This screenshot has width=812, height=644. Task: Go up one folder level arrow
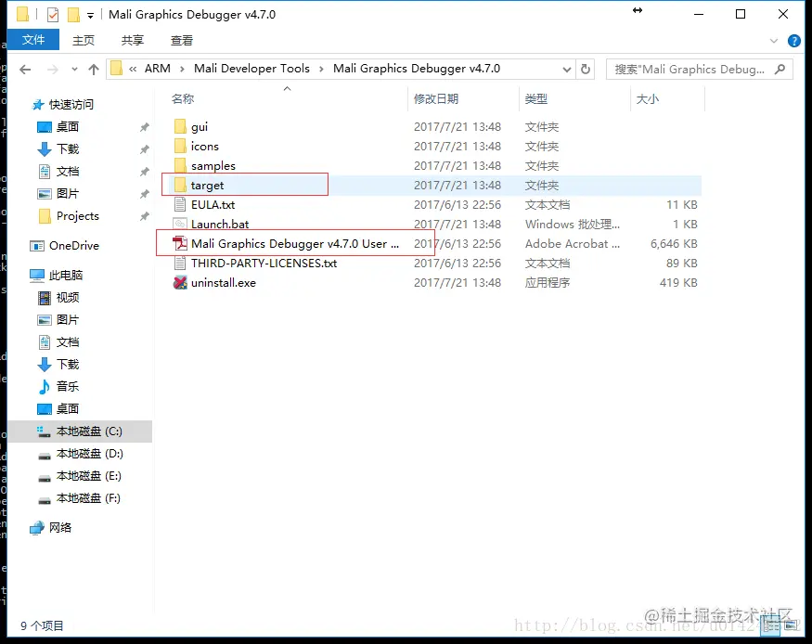(93, 70)
